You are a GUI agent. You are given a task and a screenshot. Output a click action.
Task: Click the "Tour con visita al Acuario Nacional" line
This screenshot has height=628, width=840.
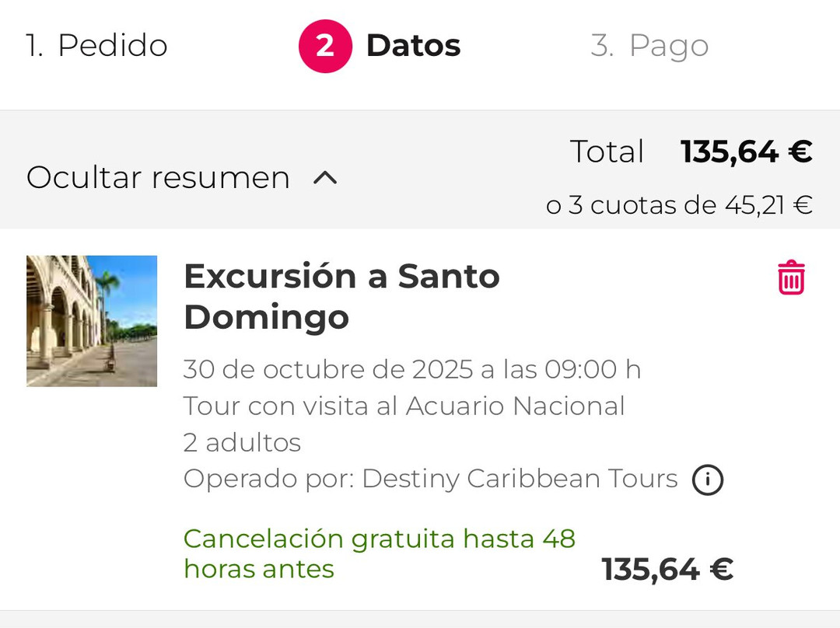click(x=404, y=406)
